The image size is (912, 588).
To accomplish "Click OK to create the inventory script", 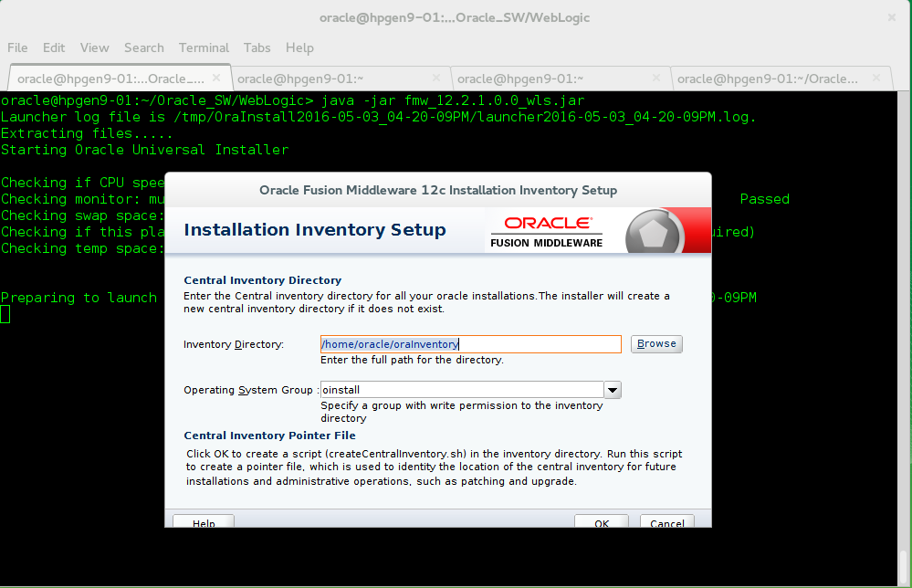I will (601, 521).
